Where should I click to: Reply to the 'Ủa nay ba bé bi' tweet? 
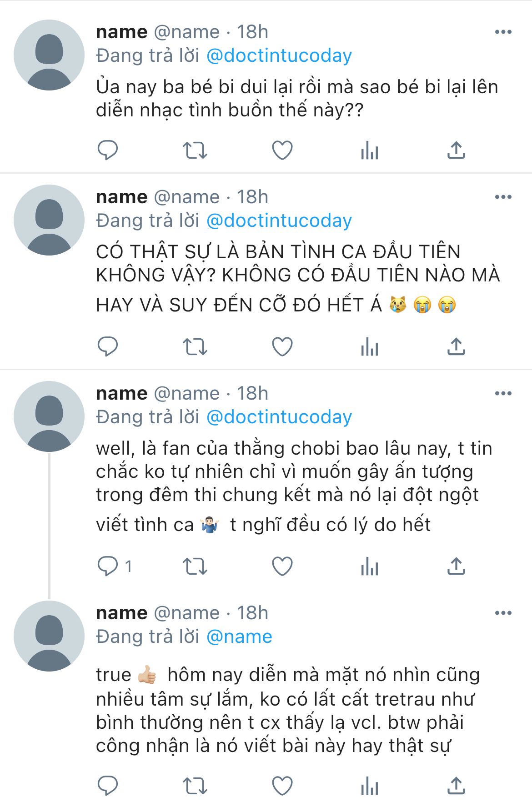pyautogui.click(x=108, y=150)
